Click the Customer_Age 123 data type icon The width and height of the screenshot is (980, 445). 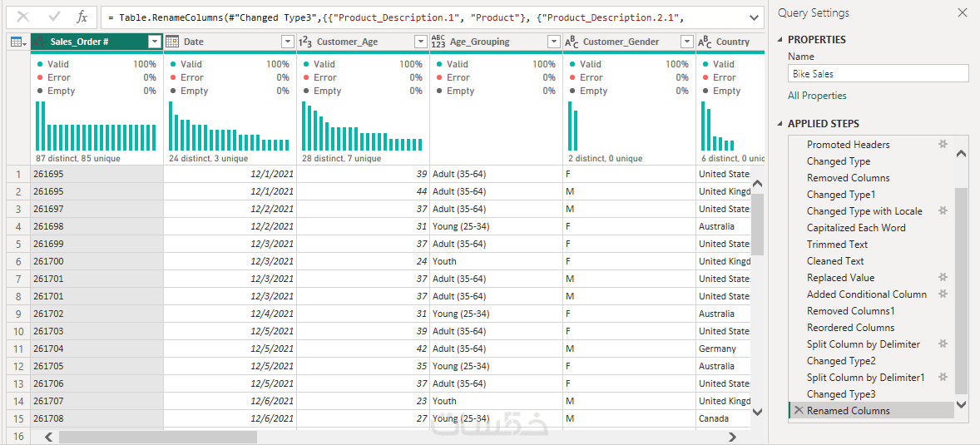click(305, 42)
